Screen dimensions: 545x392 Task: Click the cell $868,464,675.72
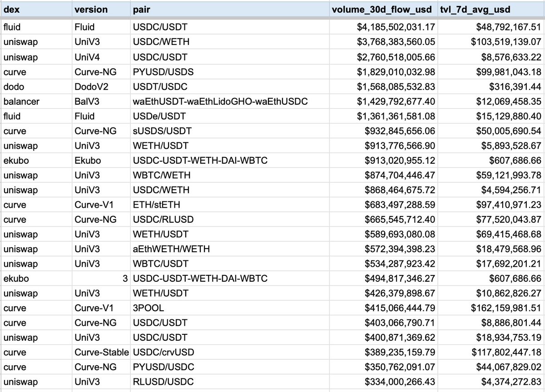pos(384,190)
